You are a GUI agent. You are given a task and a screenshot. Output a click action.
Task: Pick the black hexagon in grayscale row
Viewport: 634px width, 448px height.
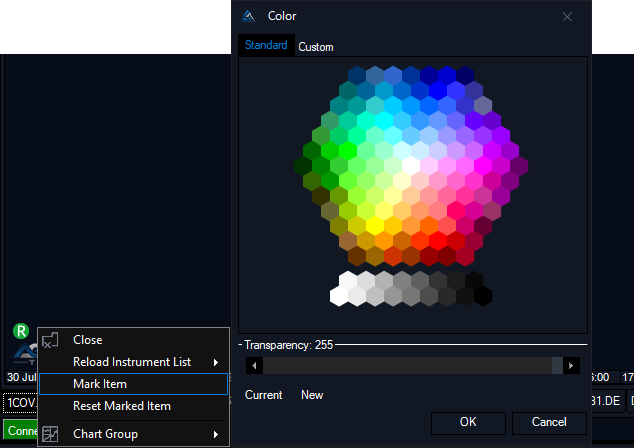[x=482, y=295]
